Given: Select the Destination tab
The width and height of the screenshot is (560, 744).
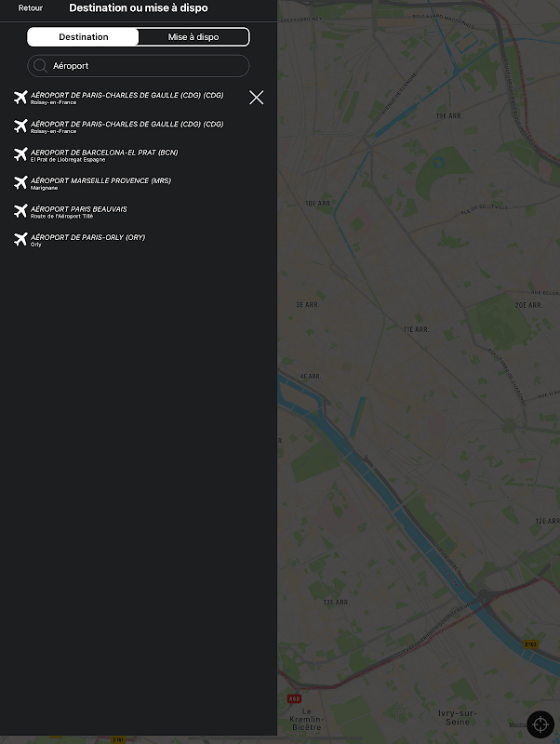Looking at the screenshot, I should 83,37.
